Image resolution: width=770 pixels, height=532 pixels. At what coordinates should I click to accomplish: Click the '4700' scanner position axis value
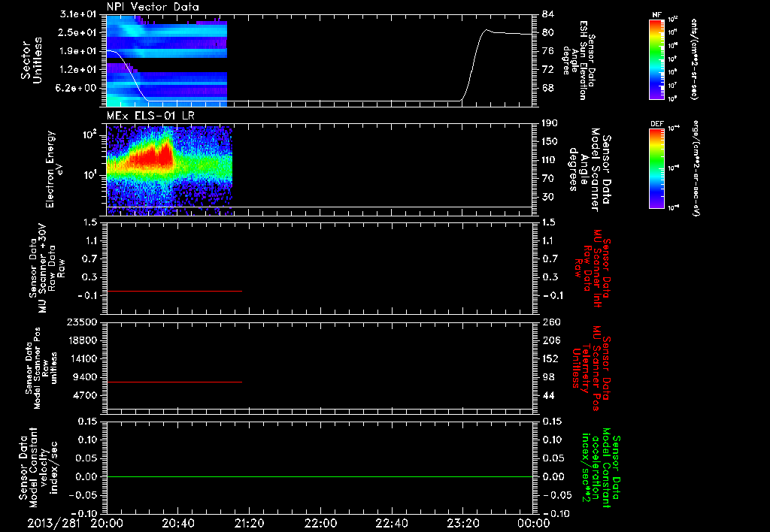86,395
